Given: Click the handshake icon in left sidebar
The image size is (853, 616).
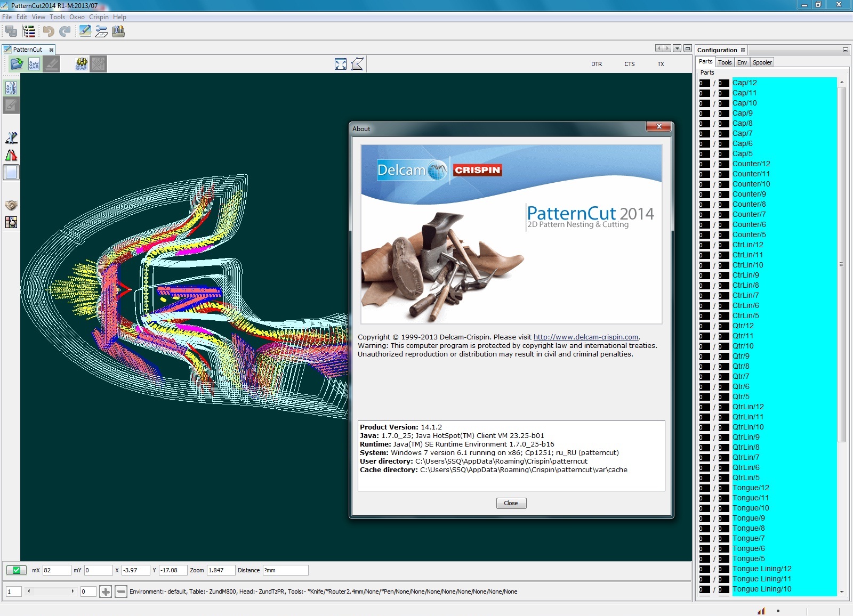Looking at the screenshot, I should pyautogui.click(x=11, y=205).
